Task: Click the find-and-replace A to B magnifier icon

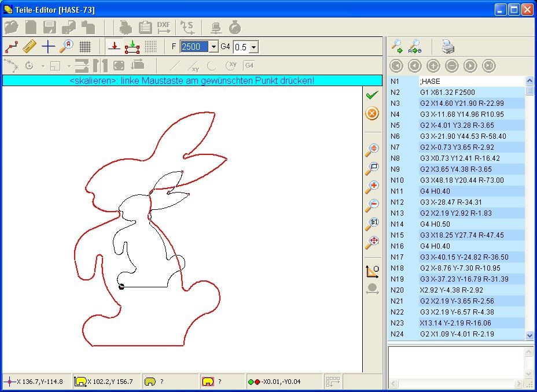Action: [415, 46]
